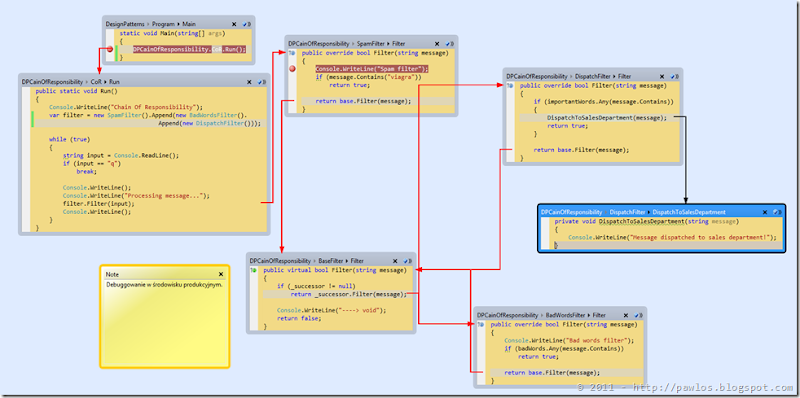Open DispatchFilter breadcrumb in selected blue bubble
Screen dimensions: 800x398
tap(628, 212)
